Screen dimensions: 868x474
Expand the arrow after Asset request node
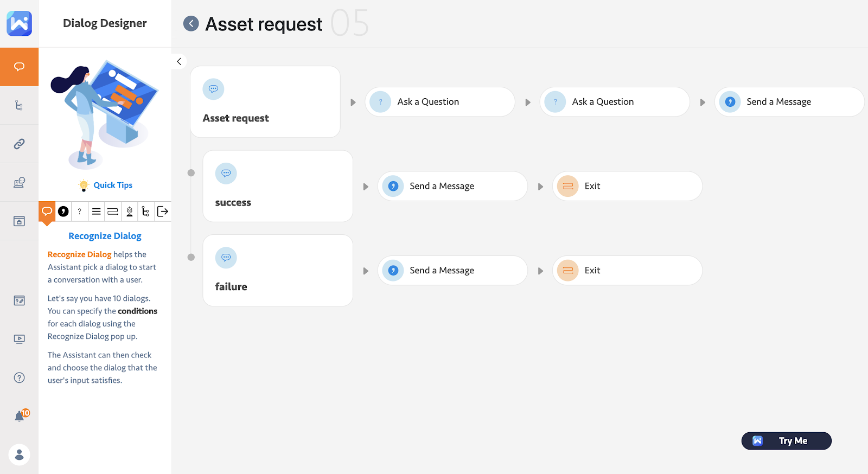pos(353,103)
